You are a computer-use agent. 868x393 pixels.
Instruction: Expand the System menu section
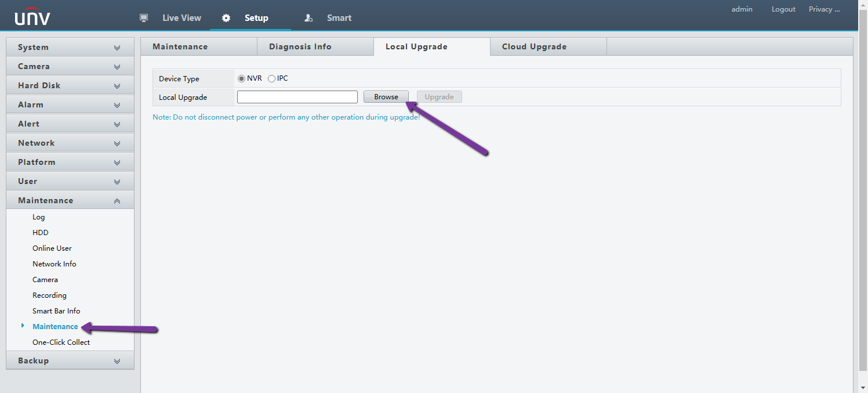pyautogui.click(x=70, y=47)
